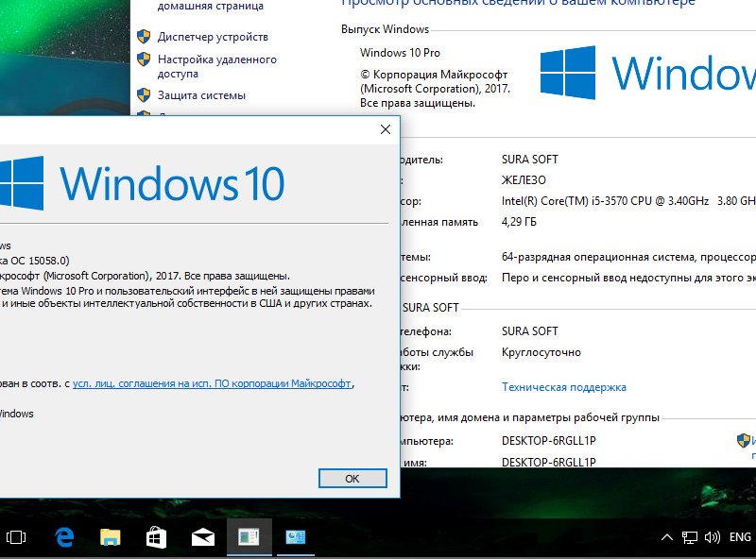Select the SURA SOFT phone value
756x559 pixels.
pos(529,331)
